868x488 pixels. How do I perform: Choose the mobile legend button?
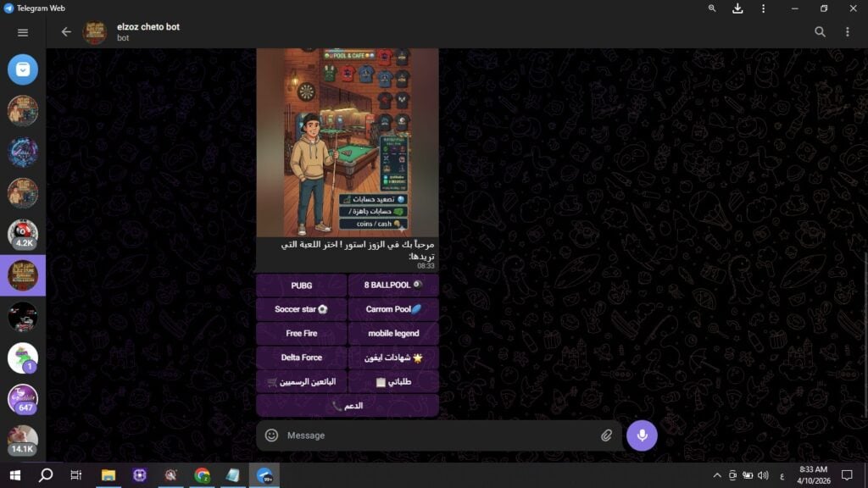(393, 334)
